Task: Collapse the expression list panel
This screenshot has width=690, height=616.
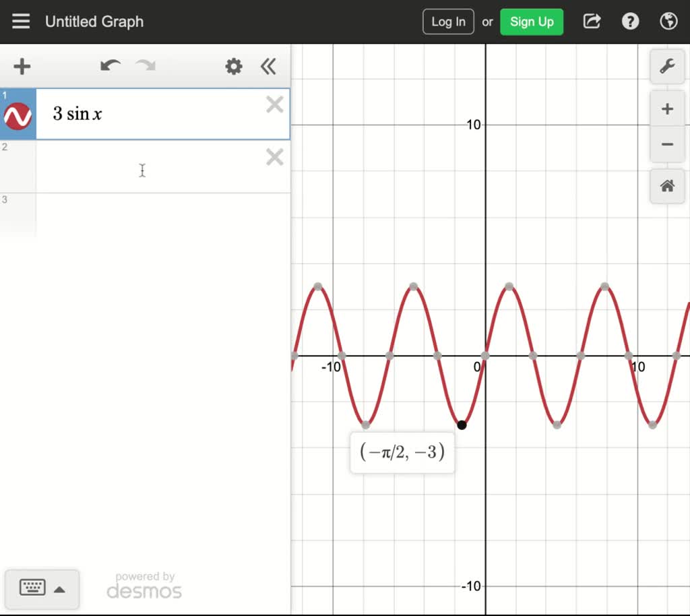Action: tap(268, 66)
